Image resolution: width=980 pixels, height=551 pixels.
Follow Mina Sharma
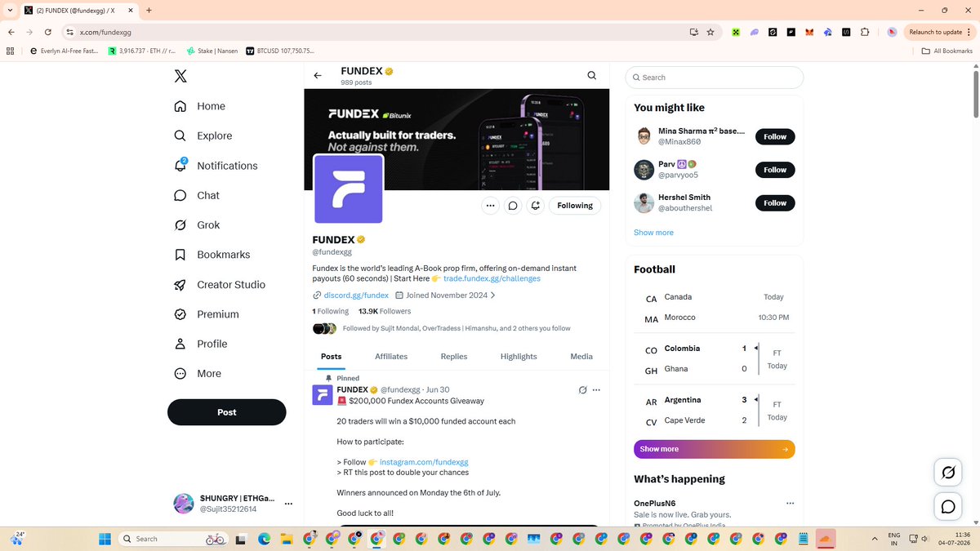[775, 136]
